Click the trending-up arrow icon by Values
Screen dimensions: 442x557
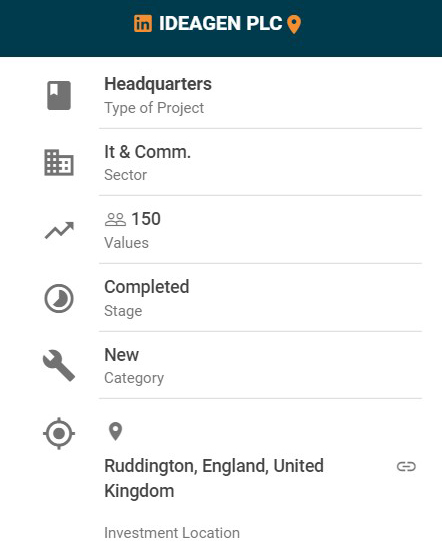point(59,231)
